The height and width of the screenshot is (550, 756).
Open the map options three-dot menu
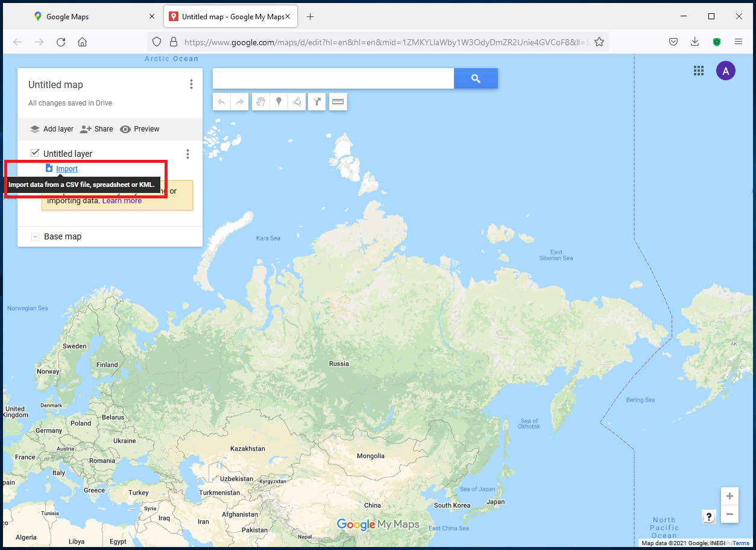[x=191, y=84]
